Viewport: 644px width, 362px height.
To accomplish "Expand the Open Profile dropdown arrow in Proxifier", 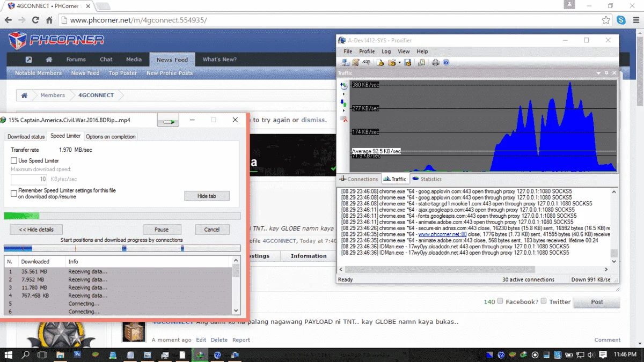I will pos(399,62).
